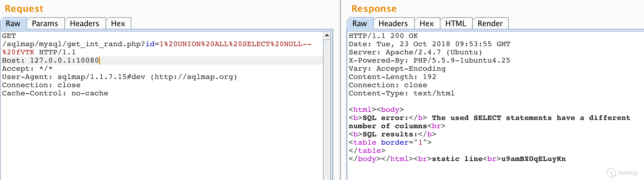The height and width of the screenshot is (180, 644).
Task: Click the 'HTTP/1.1 200 OK' status line
Action: click(x=383, y=36)
